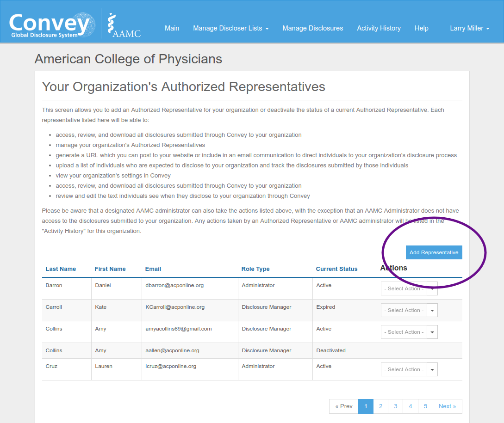The width and height of the screenshot is (504, 423).
Task: Sort table by Last Name column
Action: tap(61, 269)
